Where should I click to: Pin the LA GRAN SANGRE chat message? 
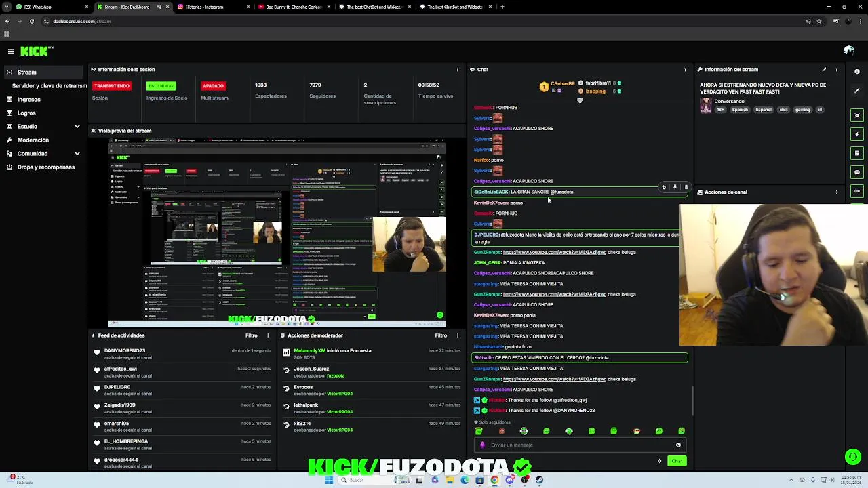[x=675, y=187]
